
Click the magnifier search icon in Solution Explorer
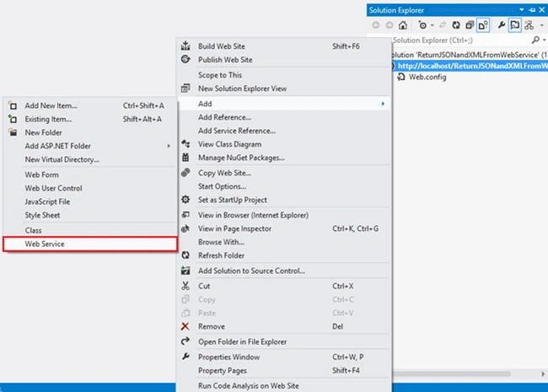point(535,40)
